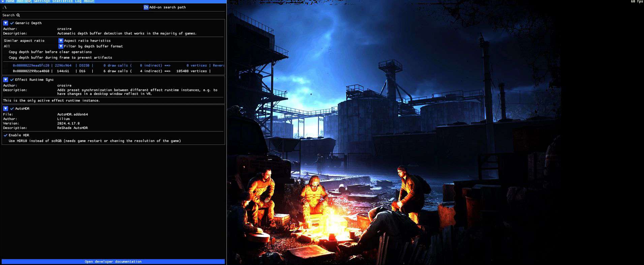Image resolution: width=644 pixels, height=265 pixels.
Task: Collapse the Effect Runtime Sync section
Action: click(x=6, y=80)
